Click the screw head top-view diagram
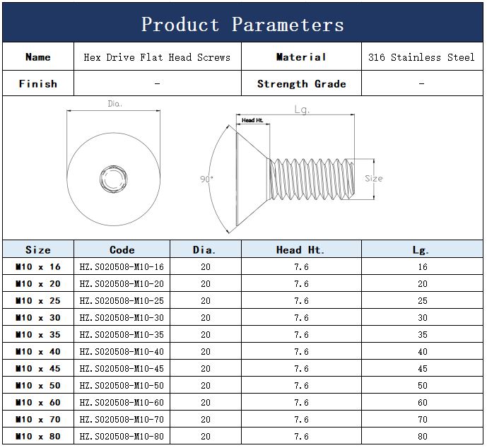The width and height of the screenshot is (487, 448). click(113, 179)
